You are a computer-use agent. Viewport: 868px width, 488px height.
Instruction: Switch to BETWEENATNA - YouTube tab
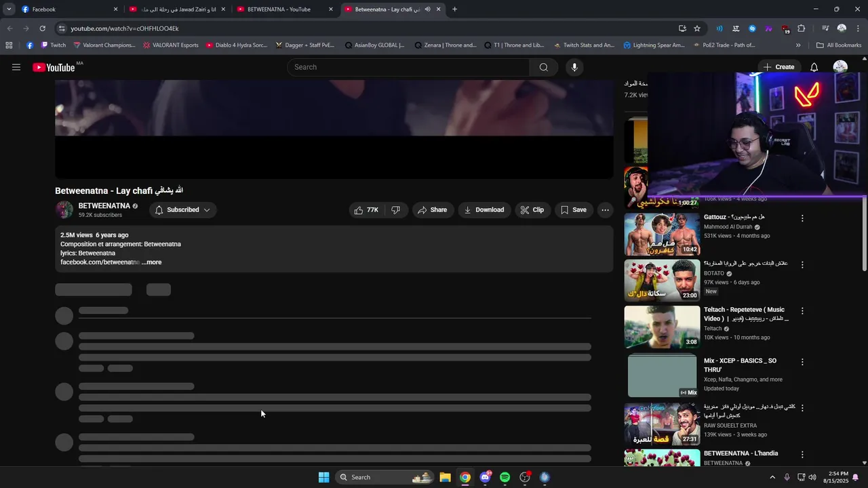[x=285, y=9]
